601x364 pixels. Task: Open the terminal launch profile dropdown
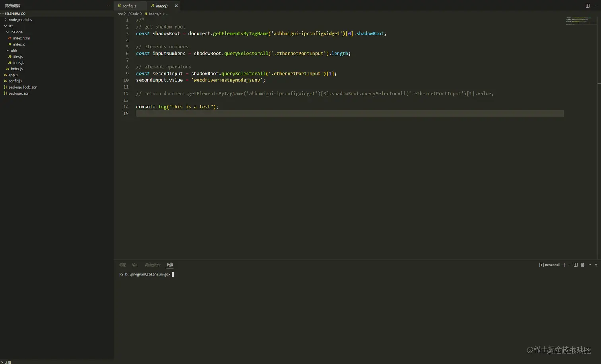pyautogui.click(x=569, y=265)
